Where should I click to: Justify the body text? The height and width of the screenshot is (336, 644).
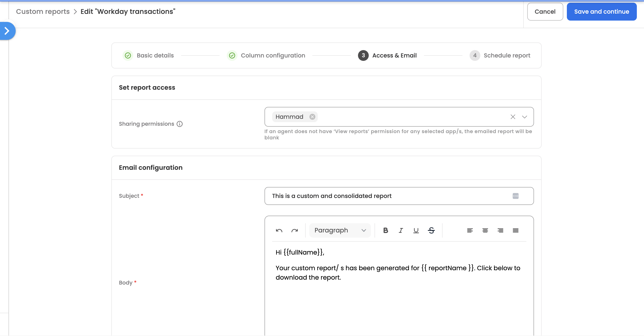(515, 230)
